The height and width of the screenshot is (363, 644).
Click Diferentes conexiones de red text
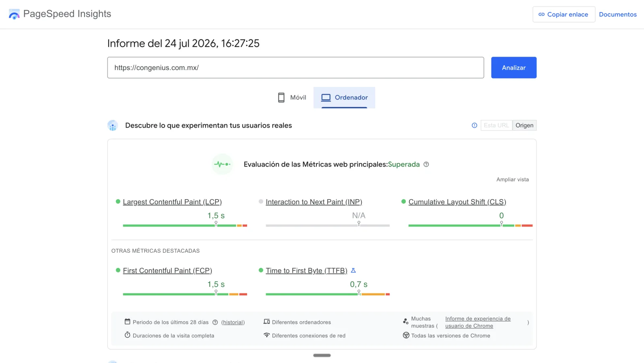(x=309, y=336)
